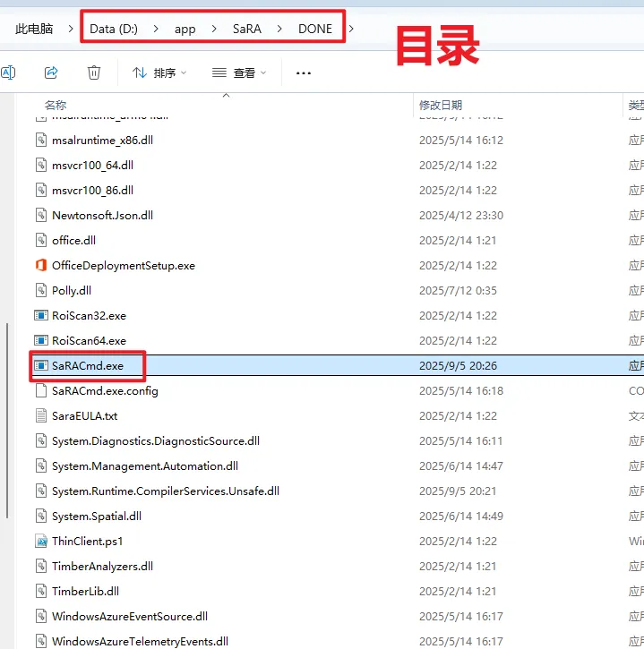Click the date 2025/7/12 0:35
The width and height of the screenshot is (644, 649).
click(x=458, y=291)
